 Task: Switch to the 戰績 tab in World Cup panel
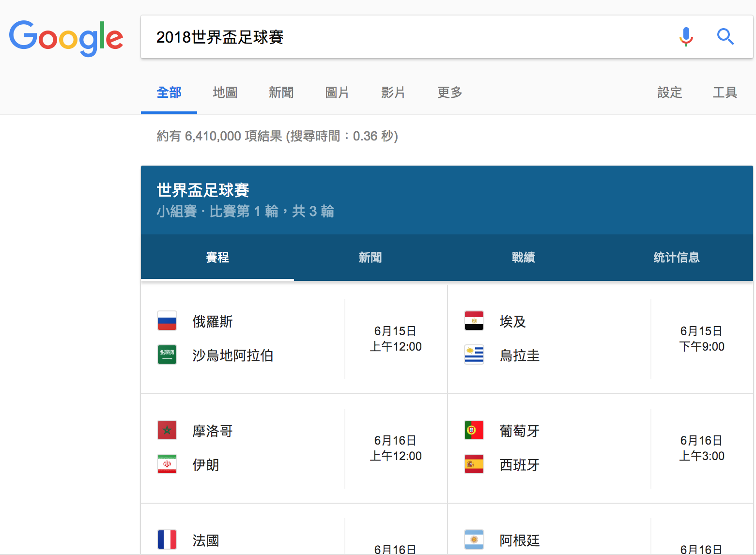[523, 258]
